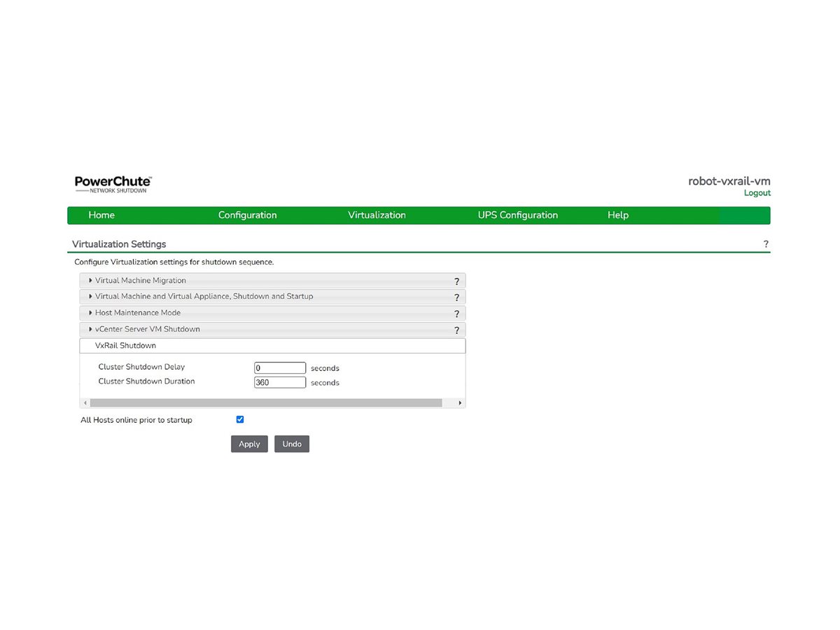
Task: Open the UPS Configuration menu
Action: (x=517, y=215)
